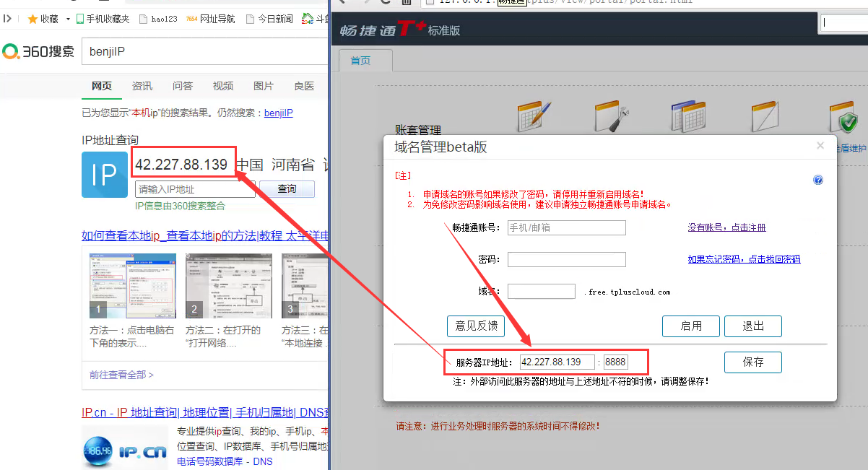Click the 查询 IP lookup button

coord(287,189)
